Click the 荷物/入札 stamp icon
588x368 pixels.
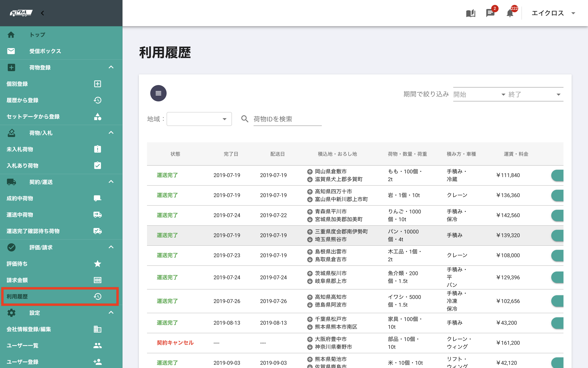11,133
